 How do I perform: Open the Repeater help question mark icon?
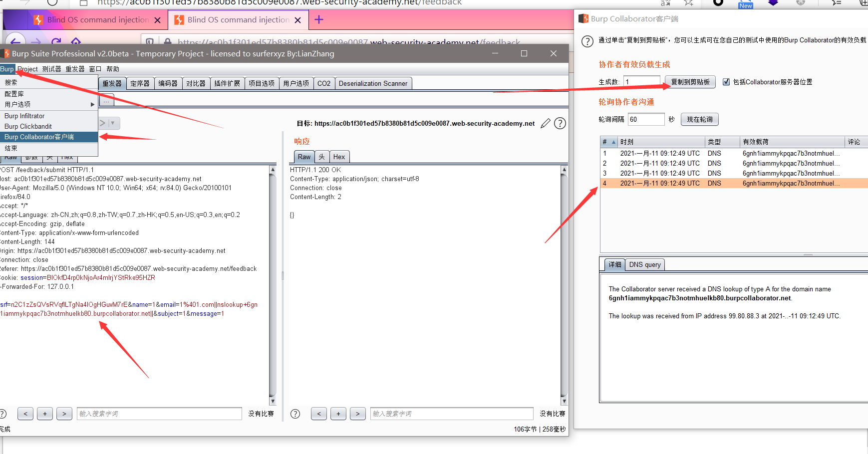pos(560,123)
